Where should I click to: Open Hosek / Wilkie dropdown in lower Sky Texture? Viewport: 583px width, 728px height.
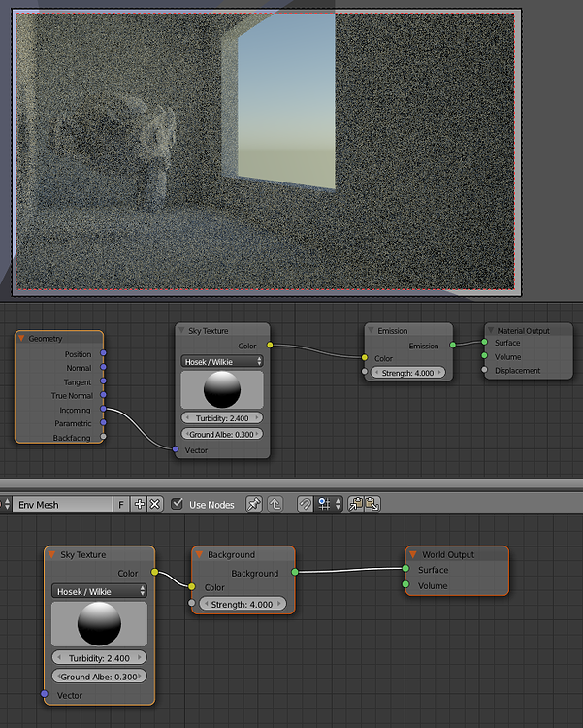point(99,591)
